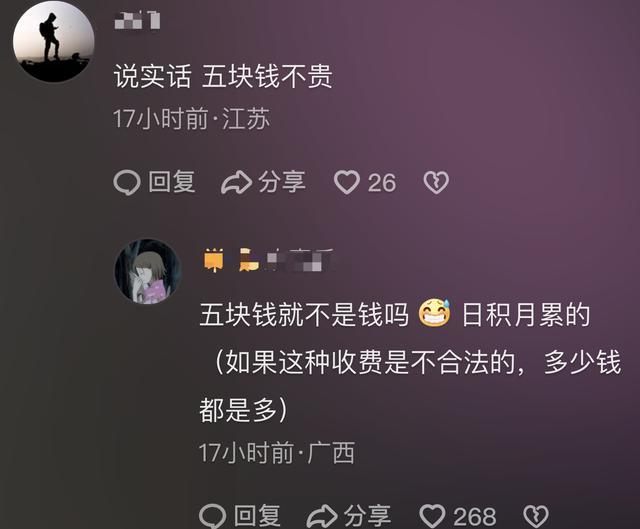The width and height of the screenshot is (640, 529).
Task: Tap the share arrow icon on the Jiangsu comment
Action: click(x=236, y=182)
